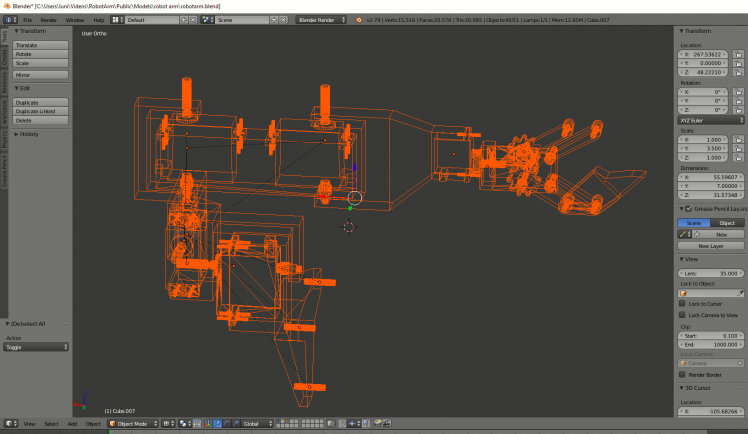Click the editor type icon in 3D view header
748x434 pixels.
coord(11,424)
